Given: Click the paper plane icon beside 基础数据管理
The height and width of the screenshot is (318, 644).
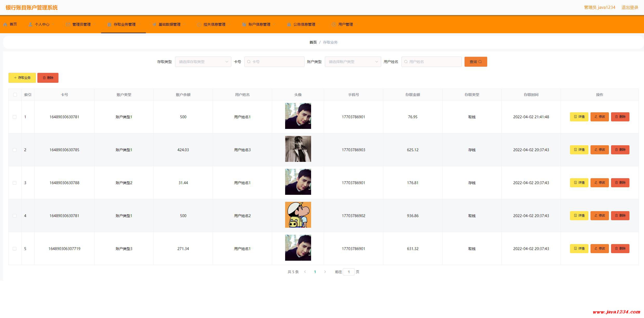Looking at the screenshot, I should [x=154, y=24].
